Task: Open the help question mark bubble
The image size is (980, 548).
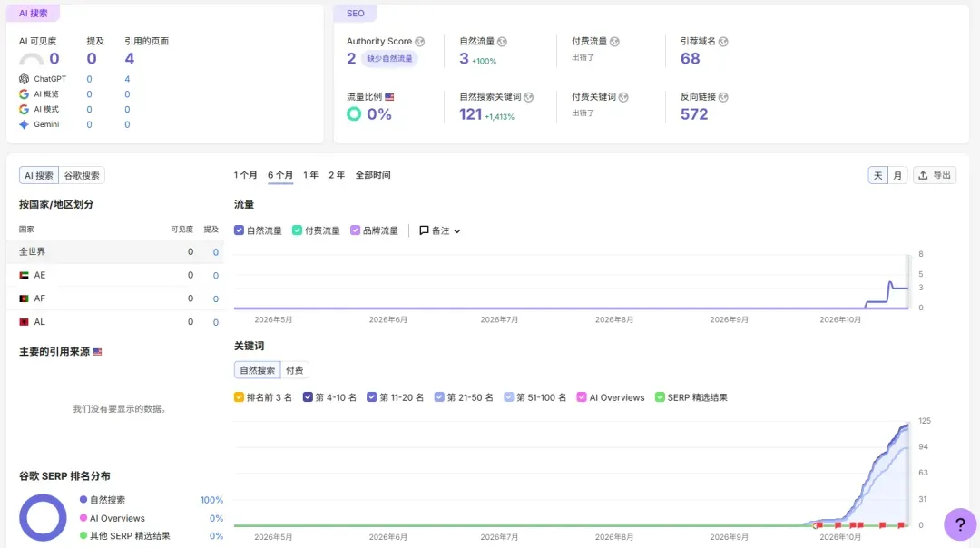Action: coord(960,524)
